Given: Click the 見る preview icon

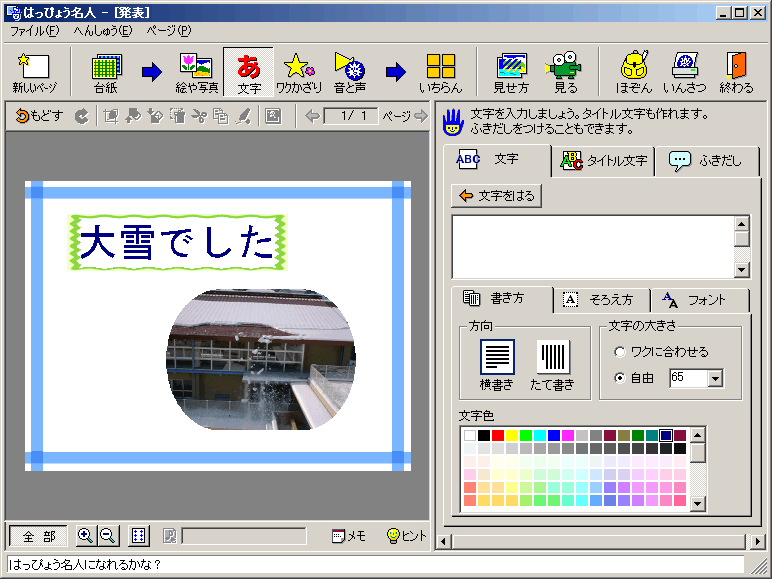Looking at the screenshot, I should [565, 72].
